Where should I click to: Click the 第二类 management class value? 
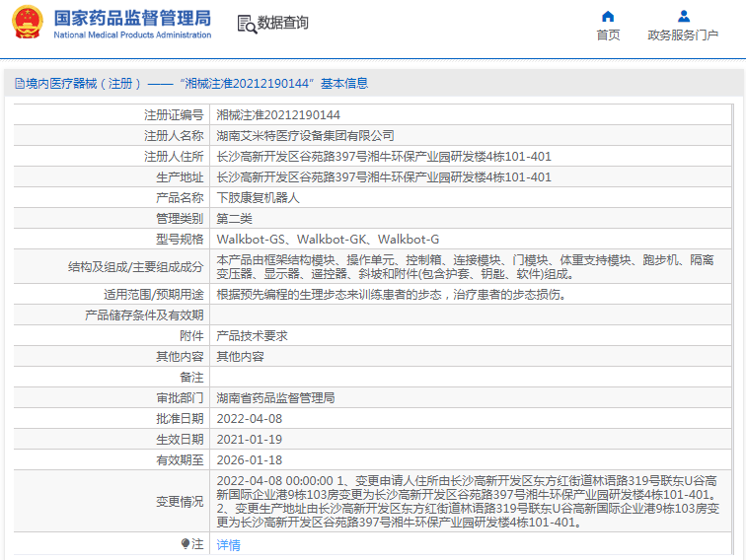coord(234,219)
